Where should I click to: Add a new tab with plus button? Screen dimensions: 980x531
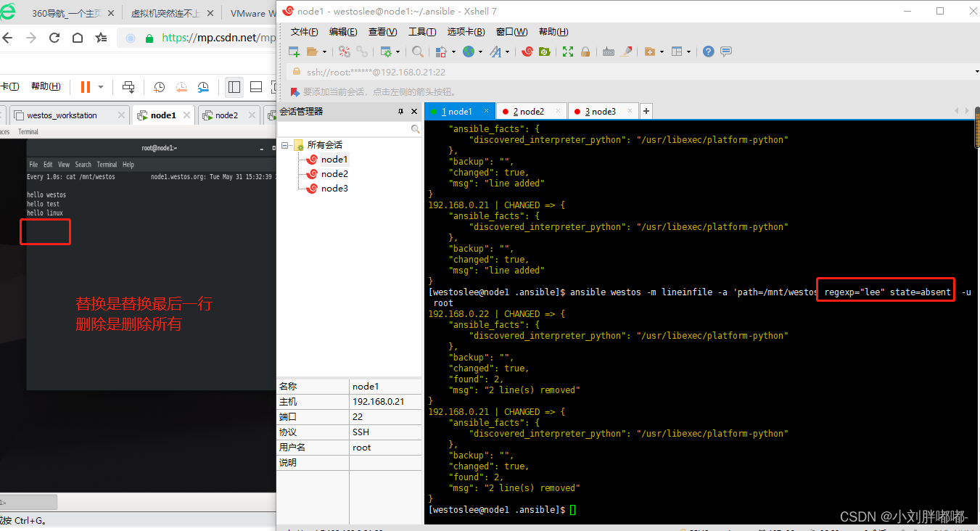click(x=646, y=111)
